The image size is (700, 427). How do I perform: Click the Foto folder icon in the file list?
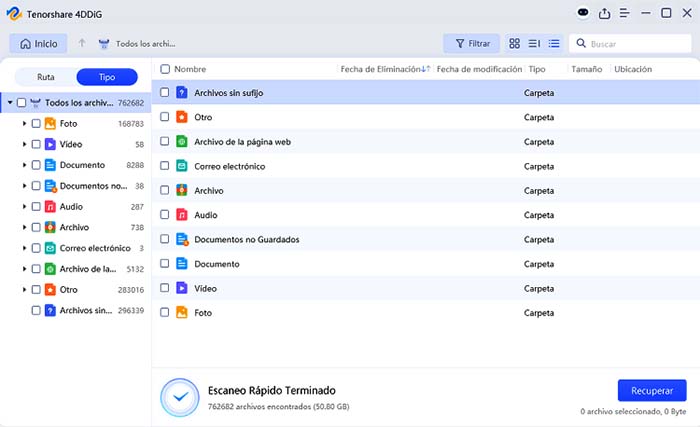pyautogui.click(x=182, y=313)
